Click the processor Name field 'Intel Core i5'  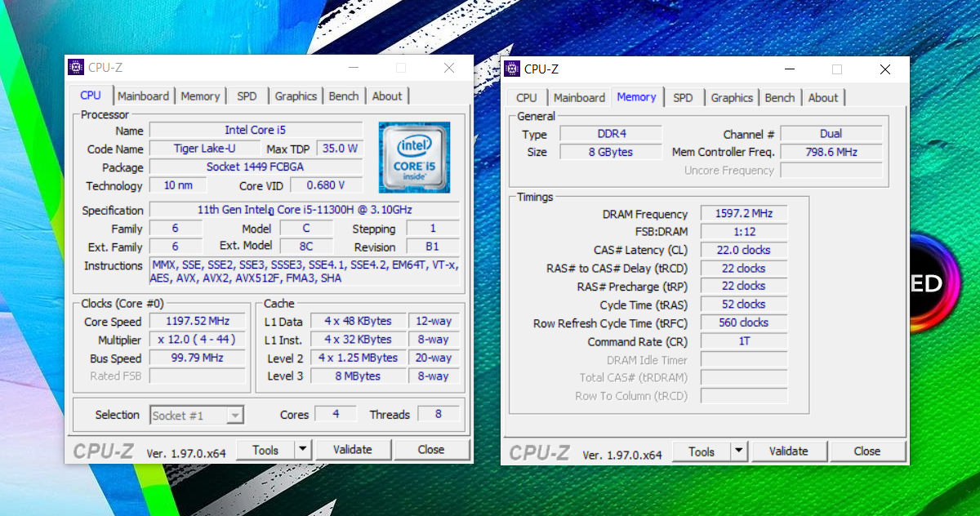[x=256, y=131]
